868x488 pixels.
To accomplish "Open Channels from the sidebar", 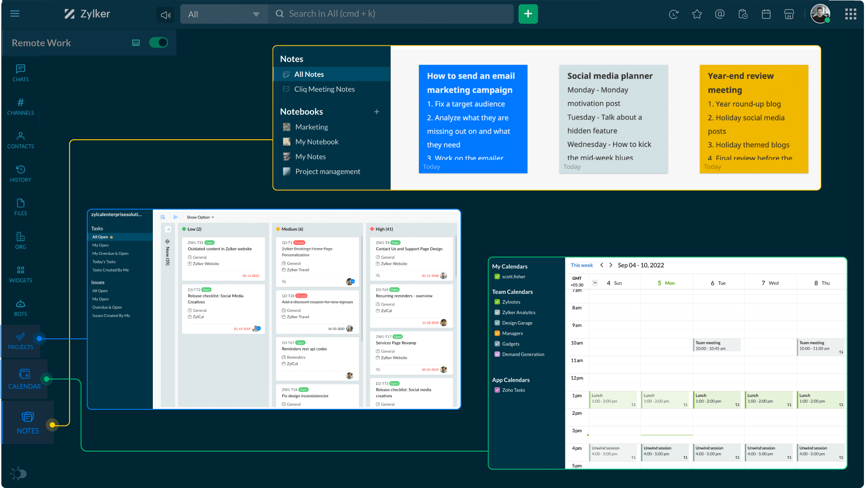I will (x=20, y=106).
